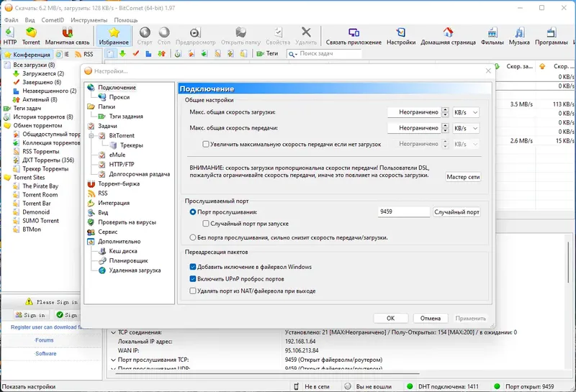The height and width of the screenshot is (392, 576).
Task: Open The Pirate Bay in sidebar
Action: 35,186
